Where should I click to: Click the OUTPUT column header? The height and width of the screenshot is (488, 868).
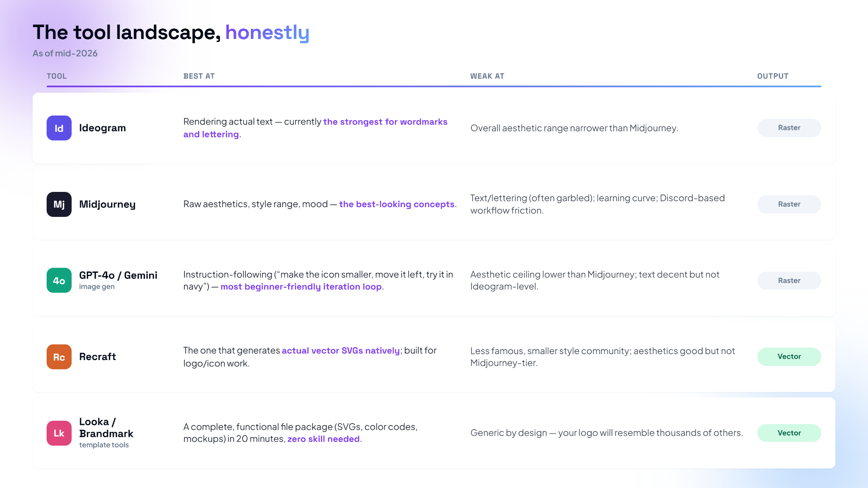773,76
